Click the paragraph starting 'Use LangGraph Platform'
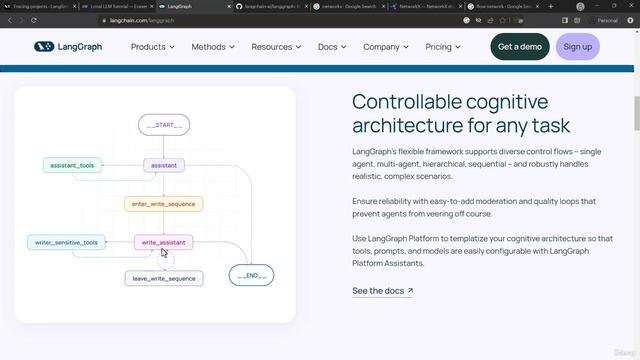Screen dimensions: 640x360 482,251
